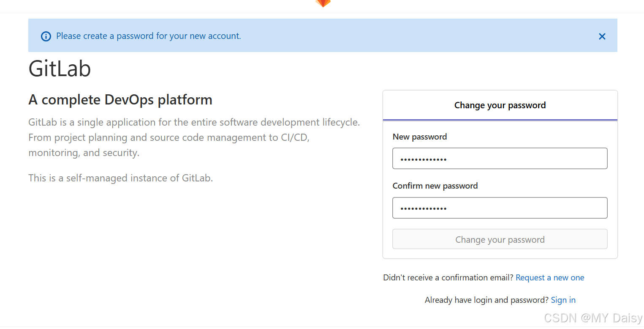This screenshot has width=644, height=329.
Task: Click the Change your password button
Action: [500, 239]
